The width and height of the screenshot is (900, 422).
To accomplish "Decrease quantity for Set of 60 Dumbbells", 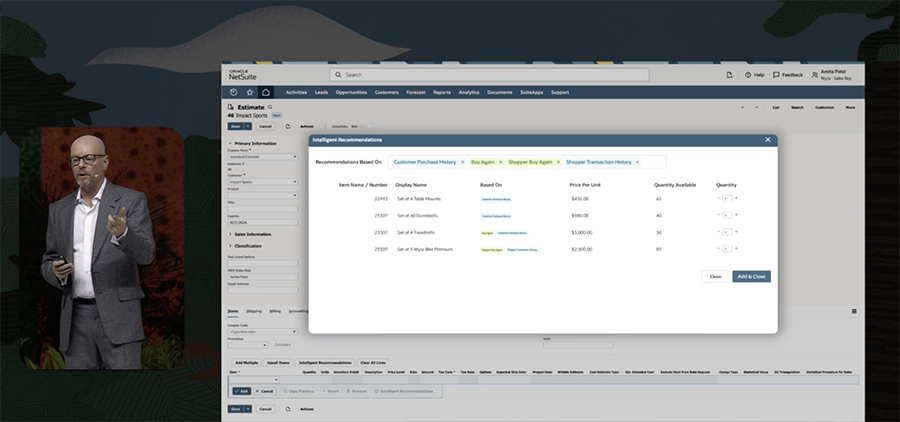I will coord(718,215).
